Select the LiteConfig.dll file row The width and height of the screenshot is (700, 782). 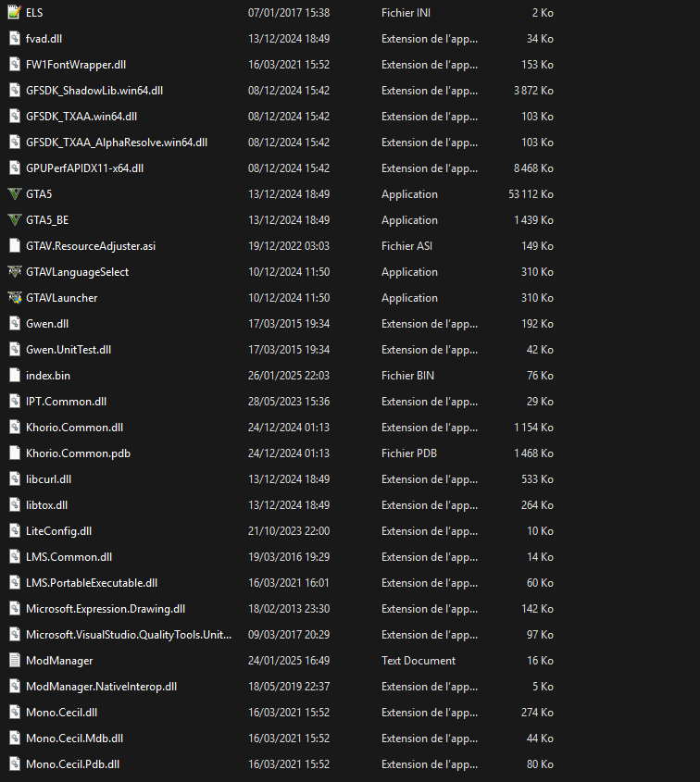pos(58,531)
